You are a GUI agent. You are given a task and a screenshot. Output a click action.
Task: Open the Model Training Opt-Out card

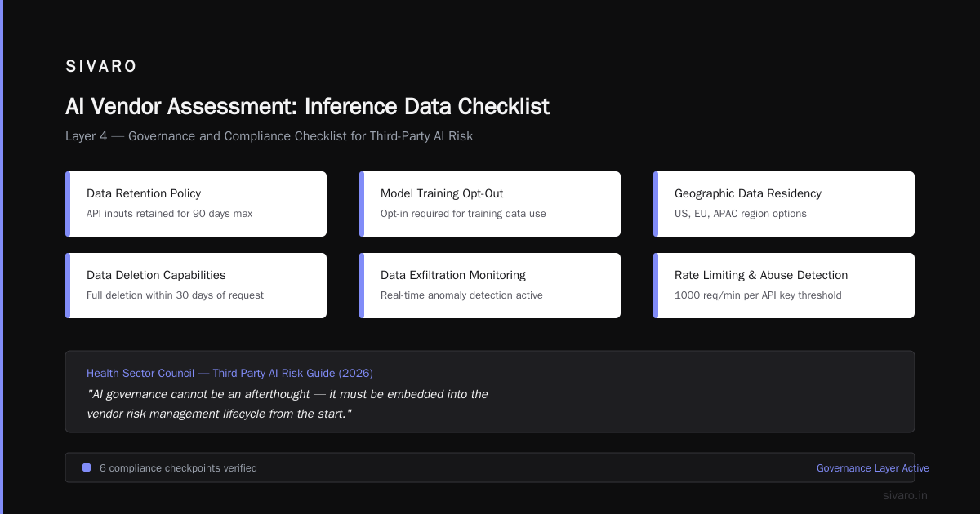tap(490, 204)
